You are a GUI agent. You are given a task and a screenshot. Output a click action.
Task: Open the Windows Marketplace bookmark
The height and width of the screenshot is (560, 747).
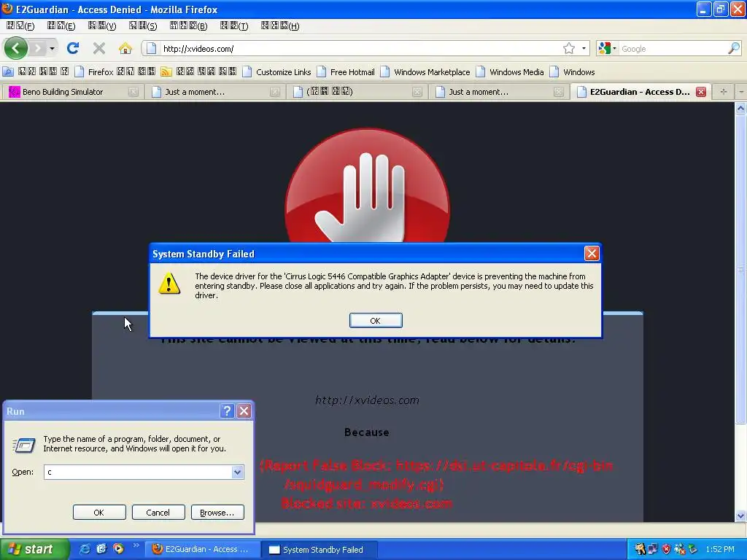[x=425, y=72]
